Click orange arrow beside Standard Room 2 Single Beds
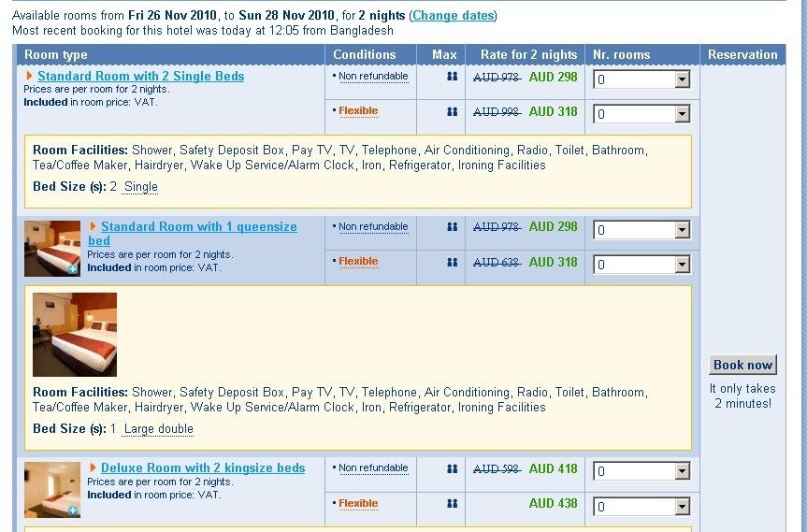Viewport: 807px width, 532px height. coord(30,76)
